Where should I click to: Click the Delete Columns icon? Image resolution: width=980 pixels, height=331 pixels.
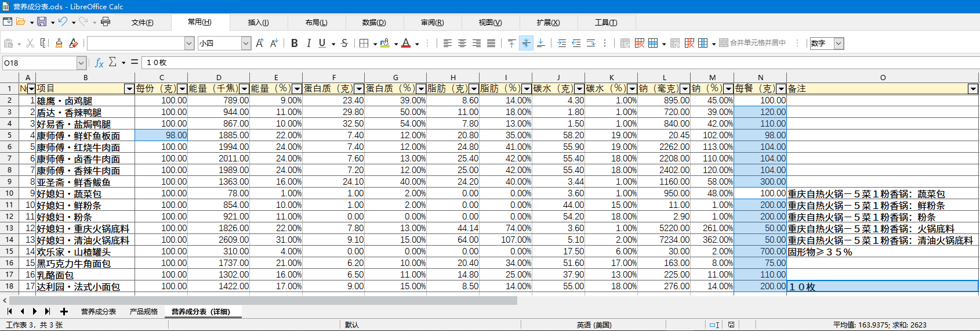[689, 43]
